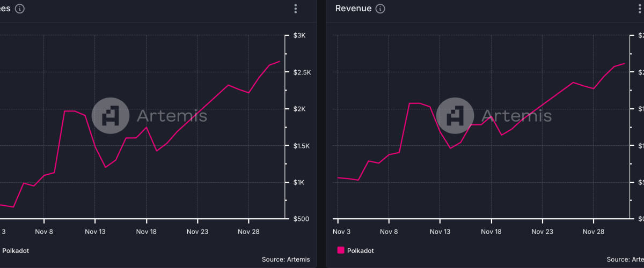Screen dimensions: 644x268
Task: Click the pink Polkadot swatch in the Revenue legend
Action: (x=340, y=250)
